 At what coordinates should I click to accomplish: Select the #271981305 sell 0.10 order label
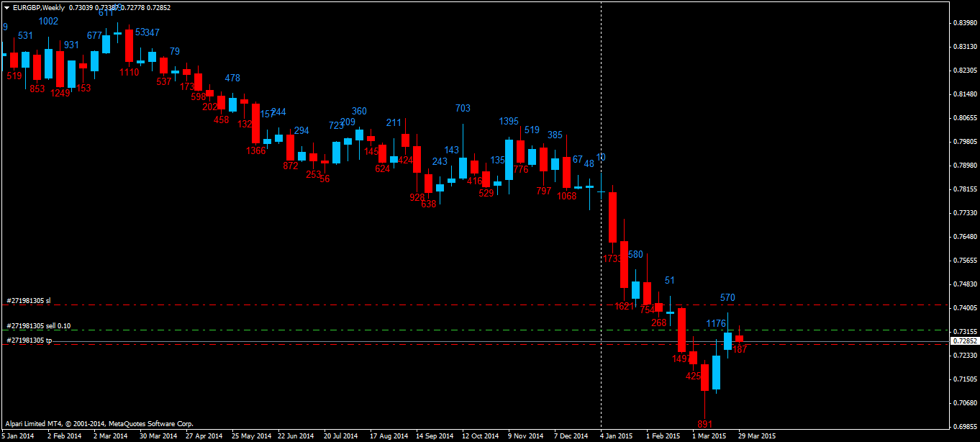pyautogui.click(x=38, y=326)
